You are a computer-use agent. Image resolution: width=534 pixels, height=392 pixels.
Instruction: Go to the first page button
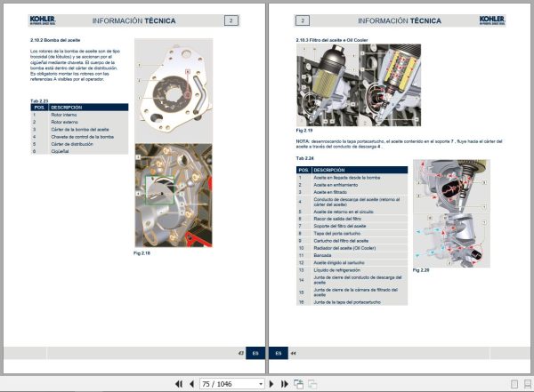click(x=179, y=384)
